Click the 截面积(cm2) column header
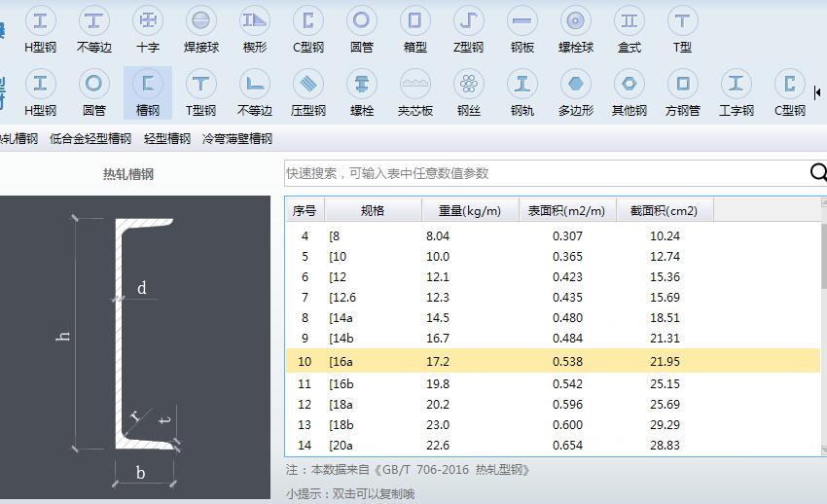 pyautogui.click(x=664, y=210)
